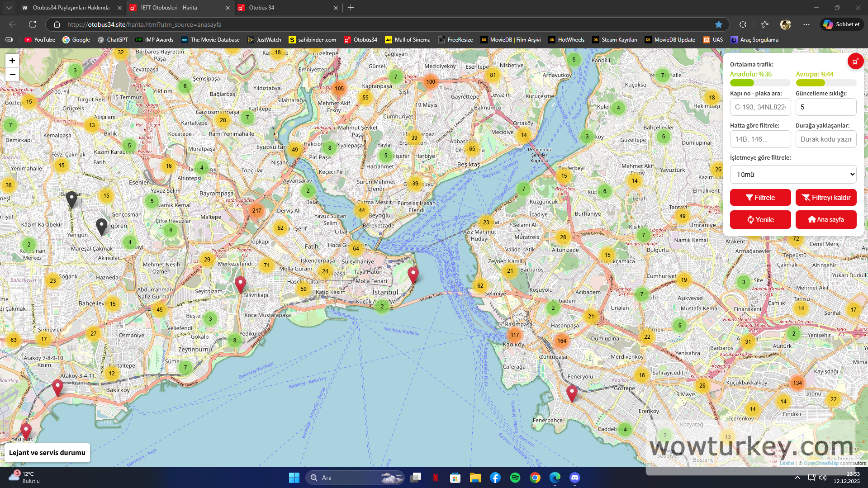Click Filtreyi kaldır to remove filters

pos(825,197)
